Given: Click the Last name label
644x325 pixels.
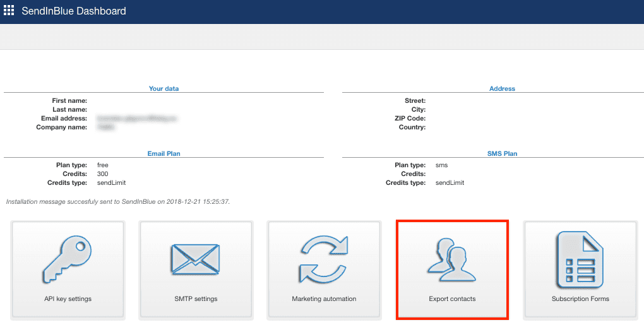Looking at the screenshot, I should (x=70, y=110).
